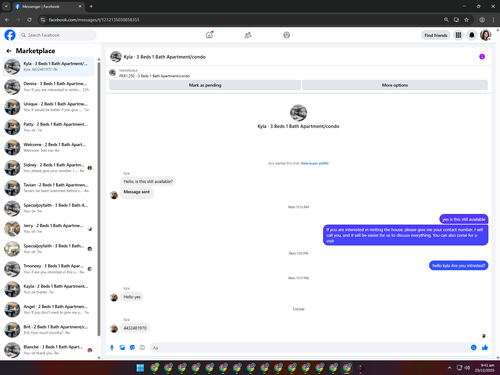Open the Tavian 2 Beds conversation
The image size is (500, 375).
click(49, 188)
